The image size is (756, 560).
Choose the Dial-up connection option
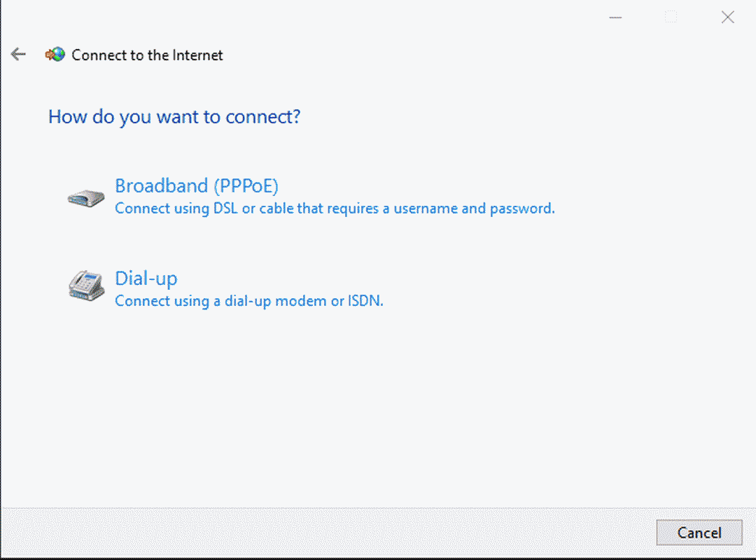point(146,279)
